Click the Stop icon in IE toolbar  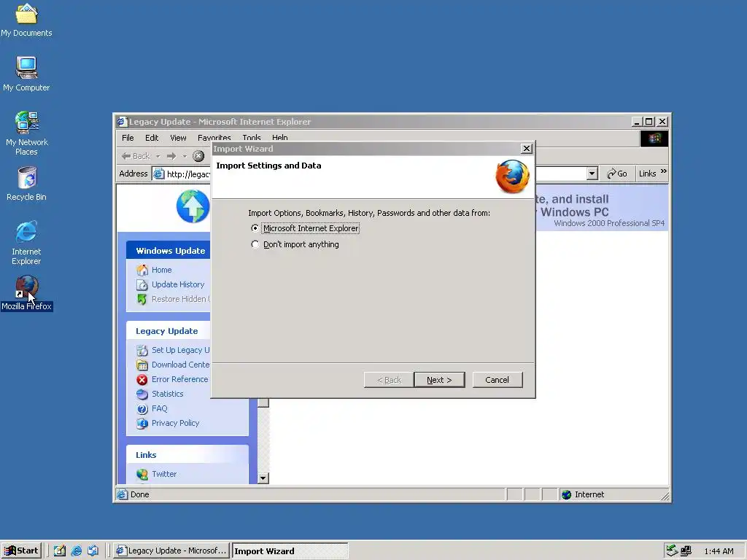pyautogui.click(x=198, y=156)
